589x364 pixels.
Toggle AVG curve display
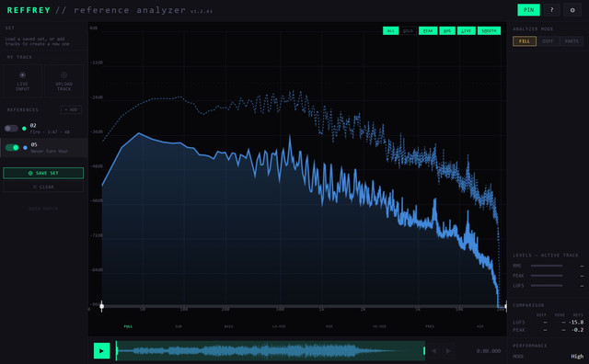point(447,30)
